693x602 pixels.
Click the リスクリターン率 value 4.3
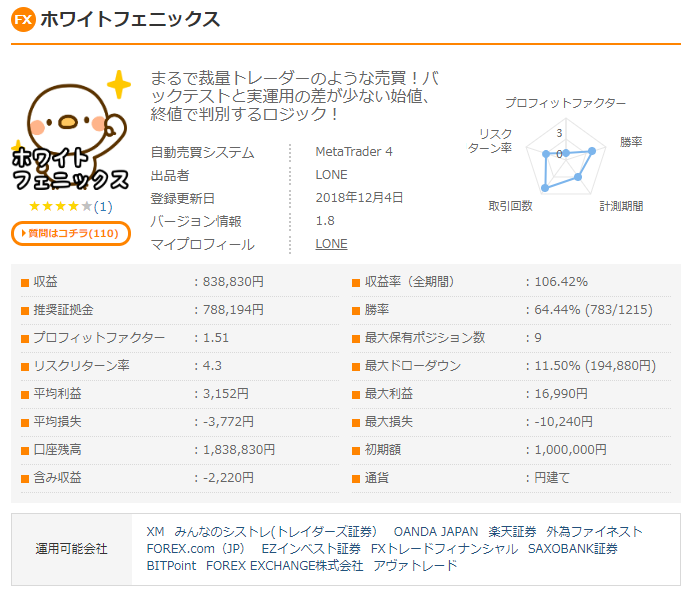(212, 366)
